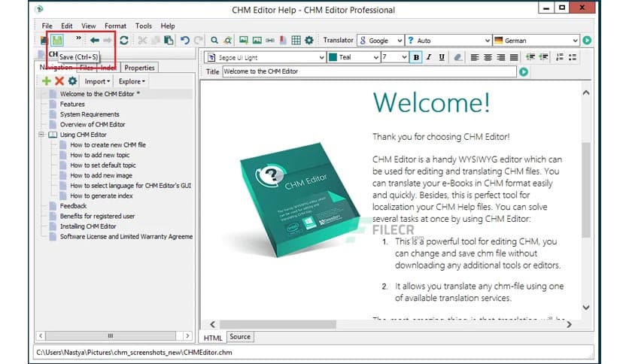This screenshot has height=364, width=629.
Task: Expand the toolbar overflow chevron
Action: pyautogui.click(x=78, y=38)
